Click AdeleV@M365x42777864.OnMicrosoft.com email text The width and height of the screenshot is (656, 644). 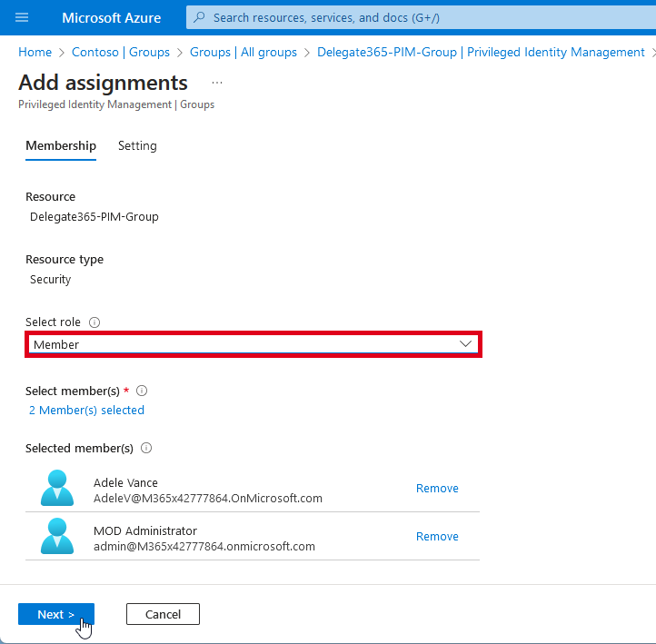tap(208, 499)
